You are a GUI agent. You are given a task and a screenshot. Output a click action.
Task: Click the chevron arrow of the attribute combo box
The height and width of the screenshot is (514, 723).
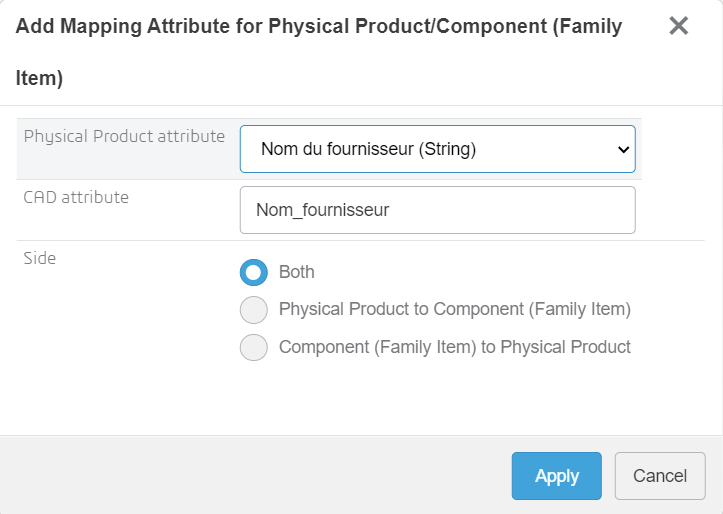[623, 150]
